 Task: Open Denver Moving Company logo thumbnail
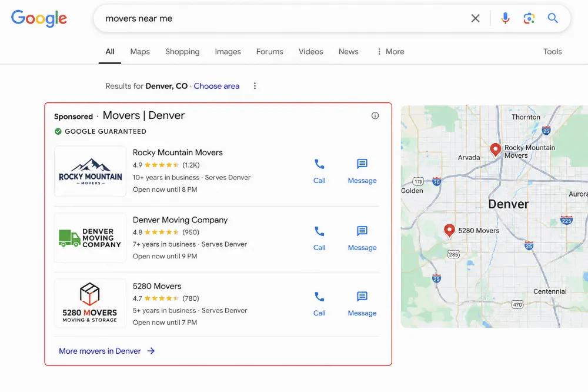[91, 238]
